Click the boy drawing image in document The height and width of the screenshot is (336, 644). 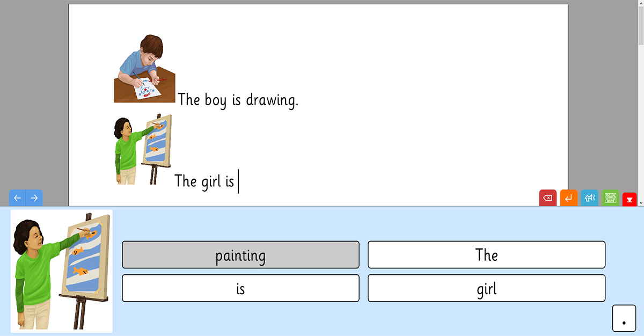(144, 69)
